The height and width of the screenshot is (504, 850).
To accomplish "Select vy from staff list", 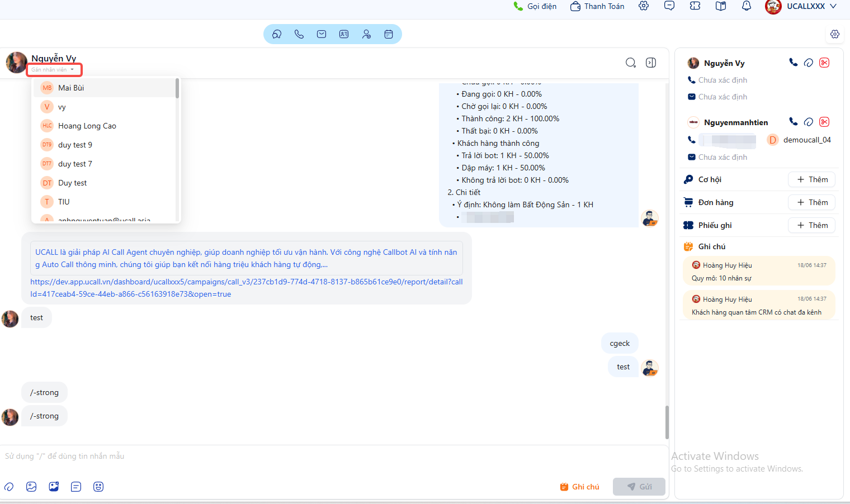I will click(x=104, y=107).
